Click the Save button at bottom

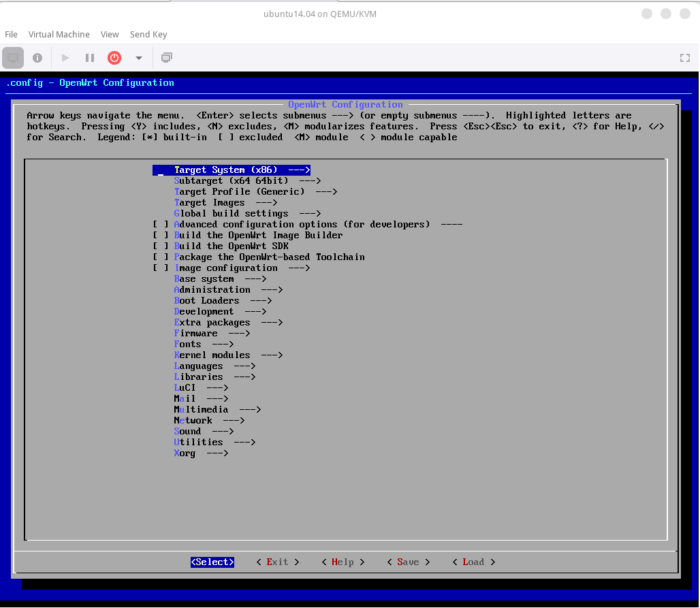[x=408, y=562]
